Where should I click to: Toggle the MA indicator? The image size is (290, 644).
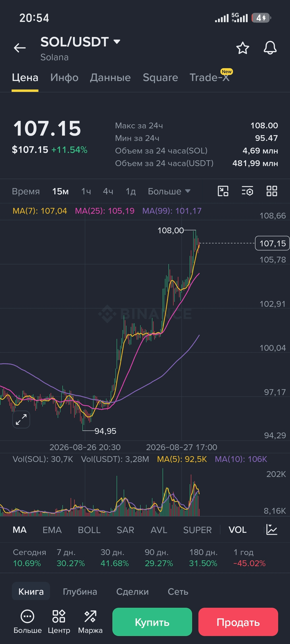(x=20, y=530)
